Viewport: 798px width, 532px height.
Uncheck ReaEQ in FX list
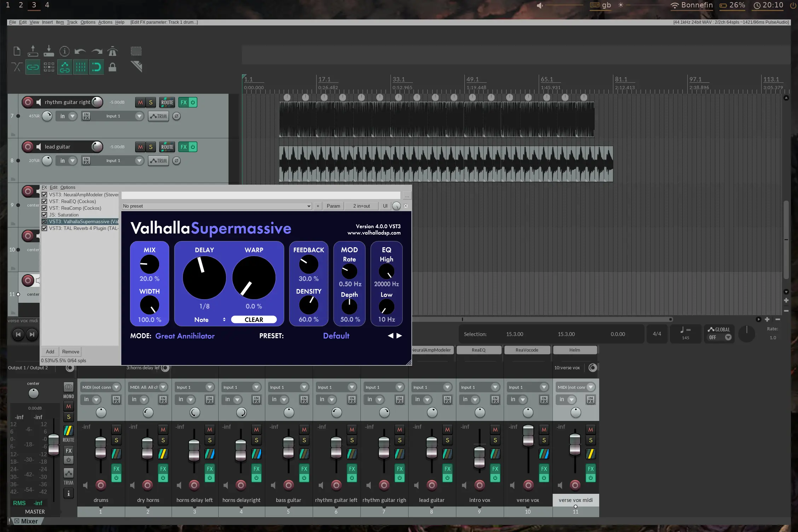click(x=45, y=202)
